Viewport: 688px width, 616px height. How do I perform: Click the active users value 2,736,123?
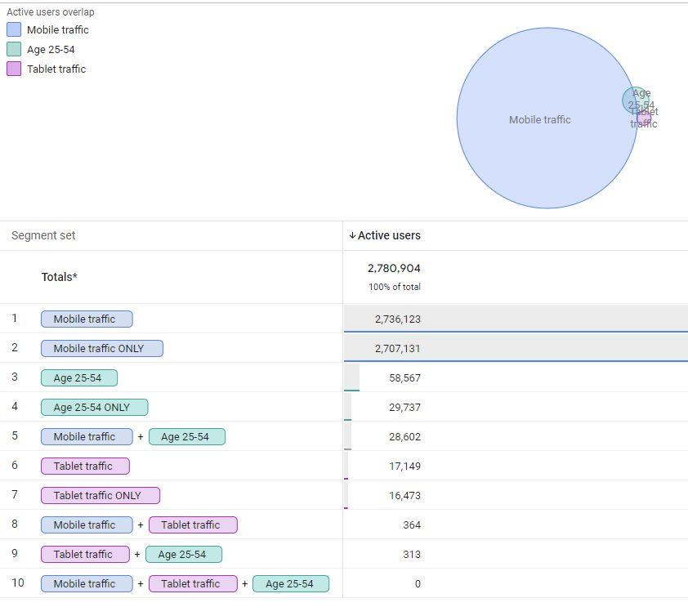[398, 319]
